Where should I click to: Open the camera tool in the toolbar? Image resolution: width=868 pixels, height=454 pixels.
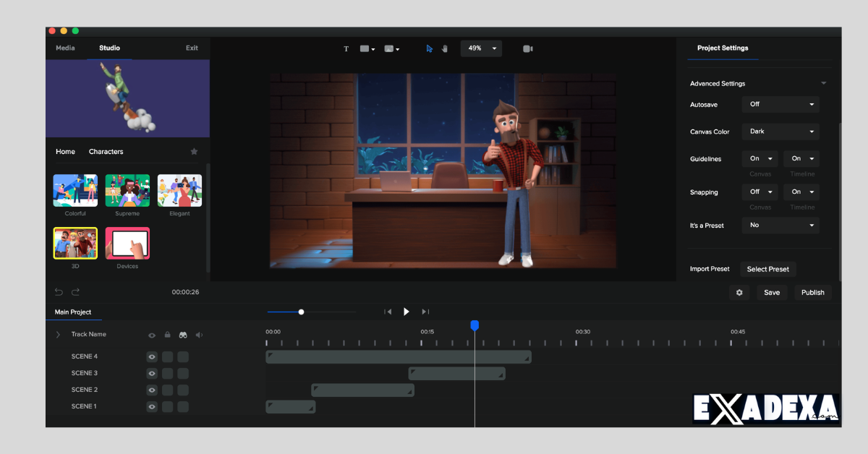tap(527, 48)
